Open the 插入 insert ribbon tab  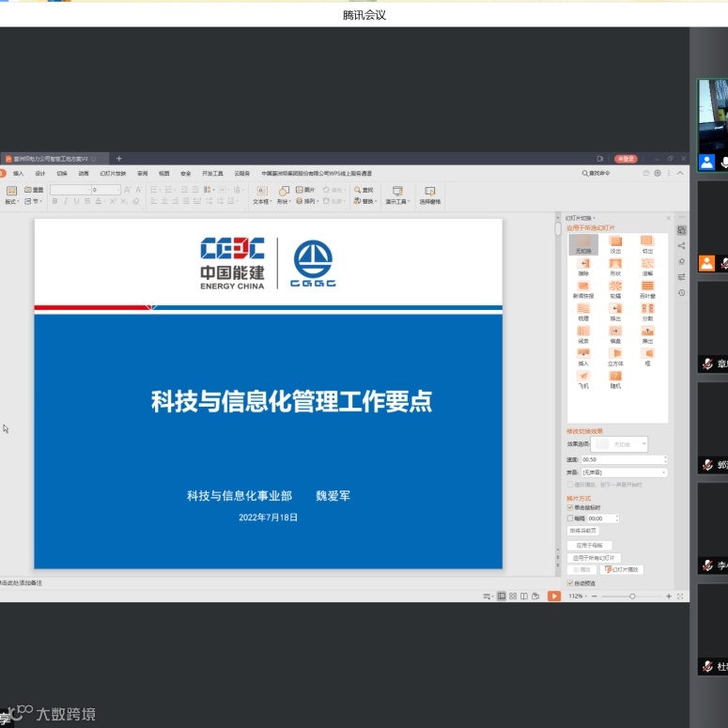click(x=18, y=173)
